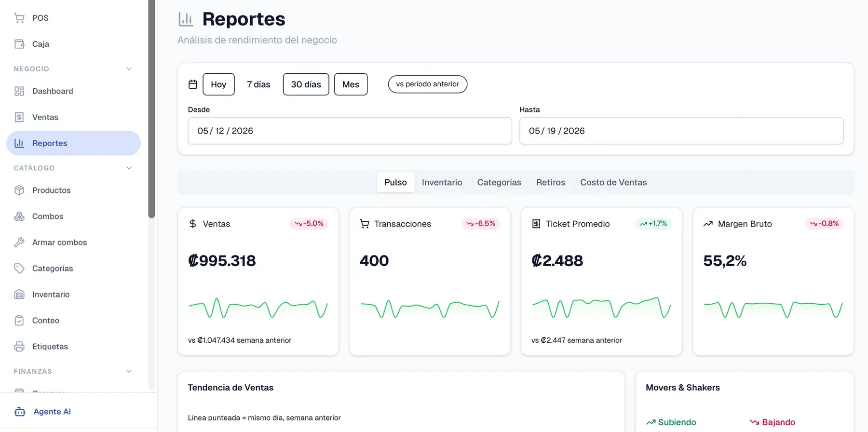
Task: Click the Margen Bruto sparkline chart
Action: [773, 309]
